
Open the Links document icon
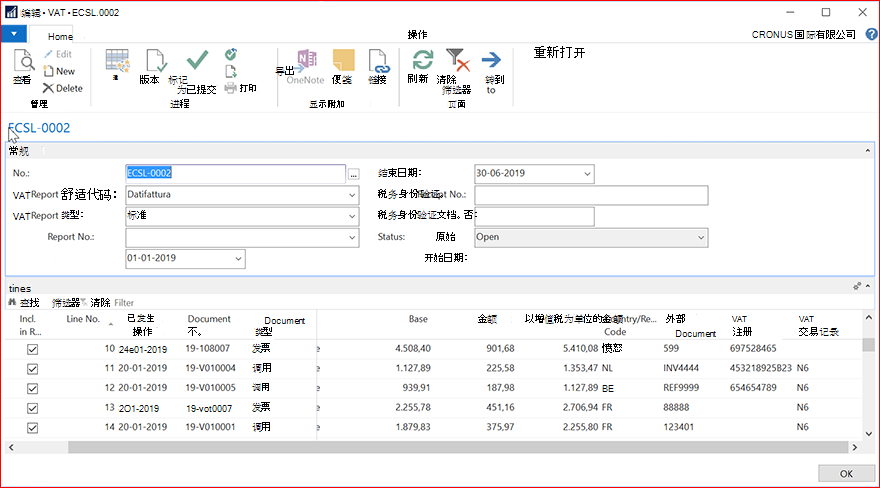pos(378,61)
